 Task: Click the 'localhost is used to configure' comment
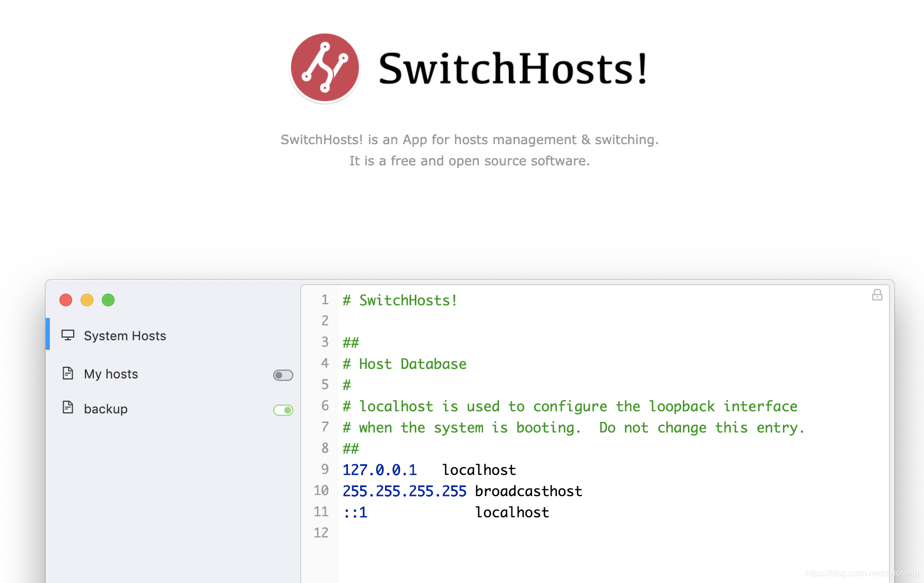[x=570, y=407]
